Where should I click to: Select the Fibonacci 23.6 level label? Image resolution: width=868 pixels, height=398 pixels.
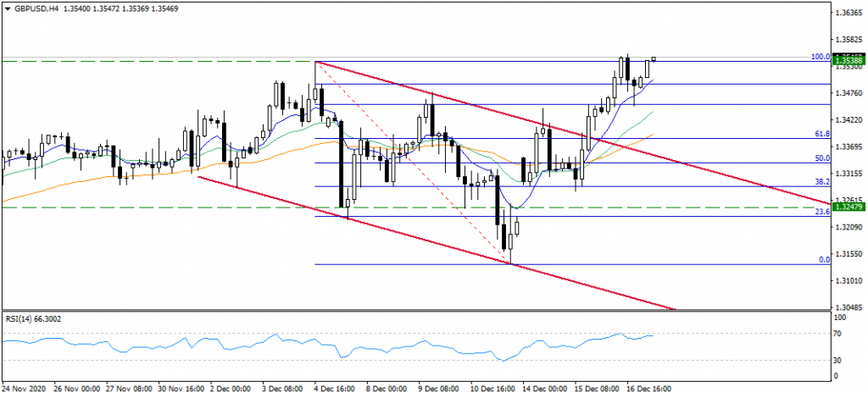tap(821, 213)
